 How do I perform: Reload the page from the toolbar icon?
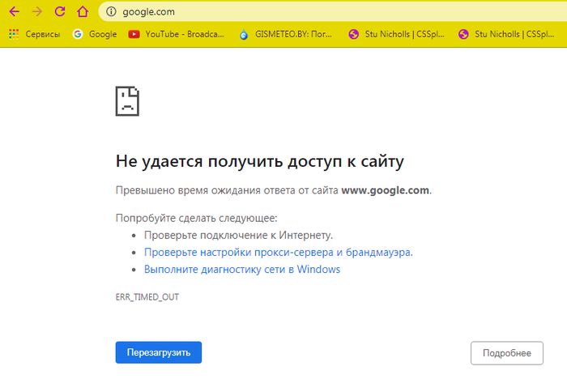(59, 12)
